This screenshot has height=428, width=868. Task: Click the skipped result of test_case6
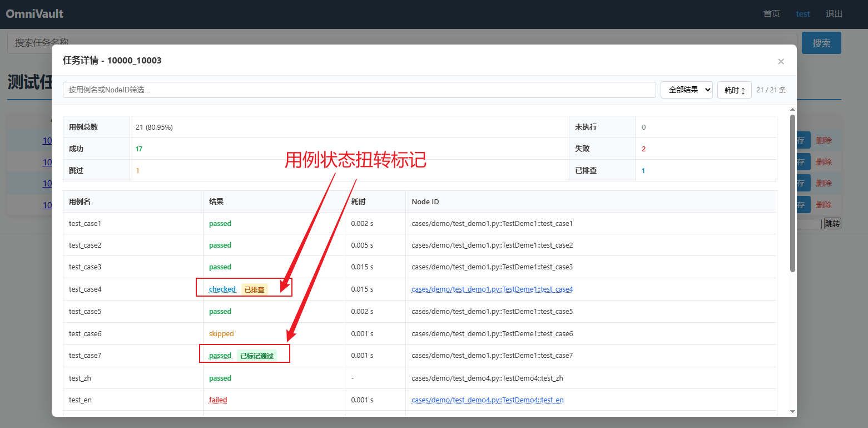click(x=221, y=334)
